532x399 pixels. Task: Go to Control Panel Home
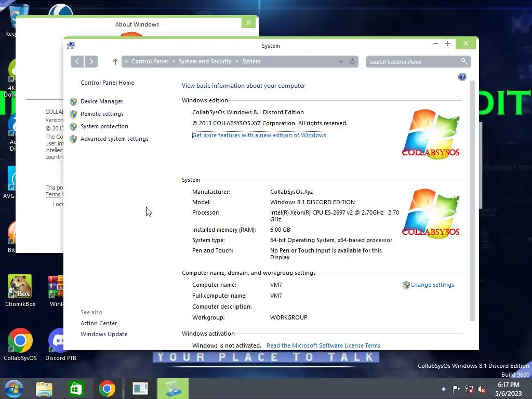[x=107, y=83]
